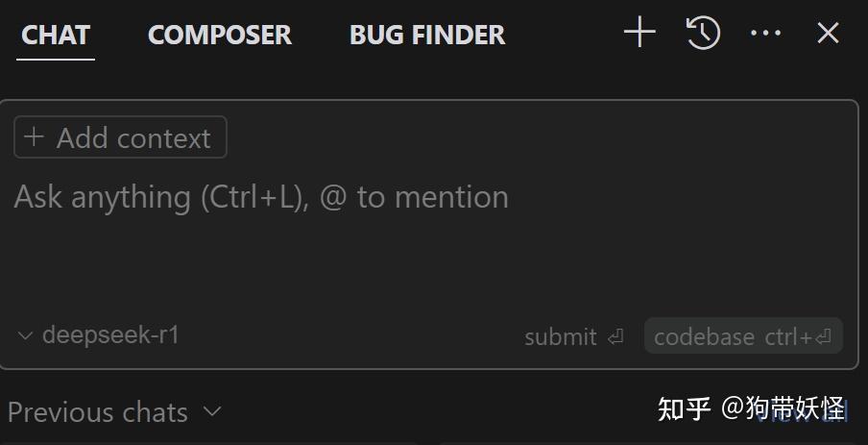Collapse the Previous chats section
Screen dimensions: 868x445
coord(98,412)
